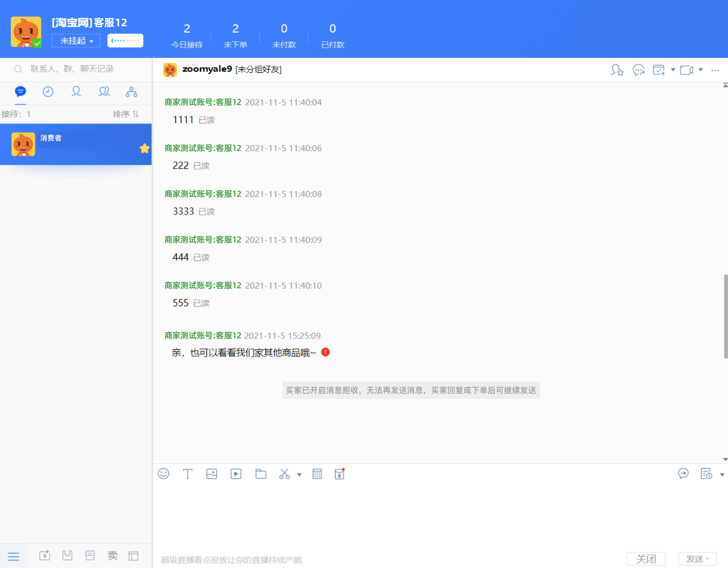The height and width of the screenshot is (568, 728).
Task: Click the send video icon
Action: [236, 474]
